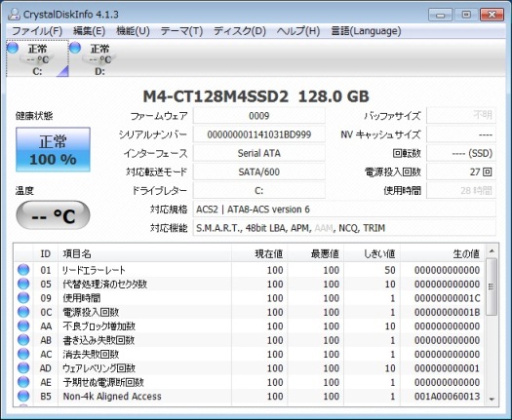Click the 不明 buffer size field
Viewport: 512px width, 420px height.
click(461, 116)
